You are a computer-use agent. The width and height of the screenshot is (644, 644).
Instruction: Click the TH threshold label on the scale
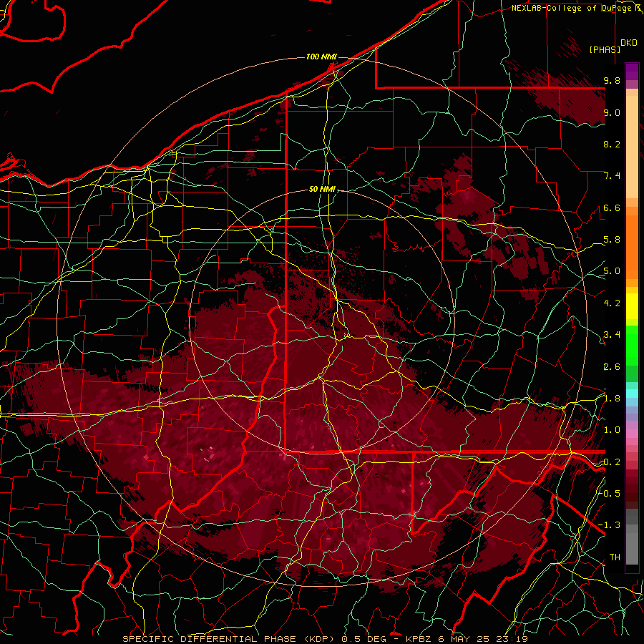tap(615, 557)
